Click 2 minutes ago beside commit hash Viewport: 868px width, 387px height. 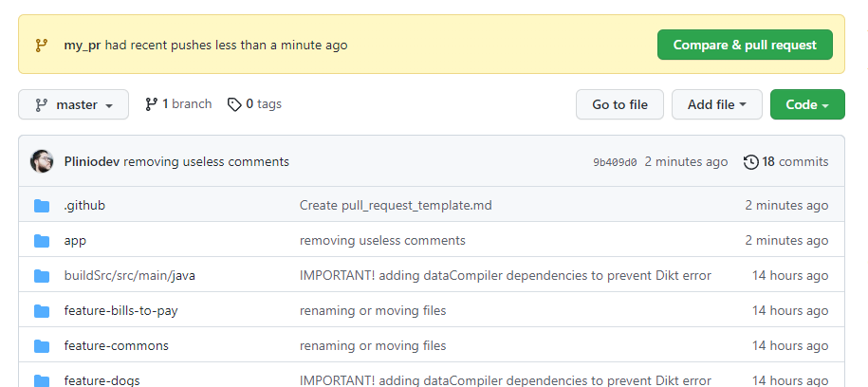point(686,161)
